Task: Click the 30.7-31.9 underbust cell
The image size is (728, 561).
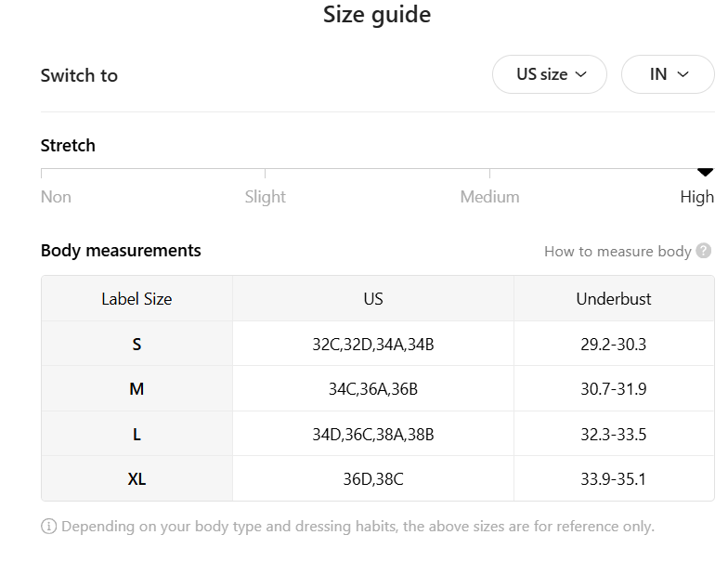Action: tap(614, 389)
